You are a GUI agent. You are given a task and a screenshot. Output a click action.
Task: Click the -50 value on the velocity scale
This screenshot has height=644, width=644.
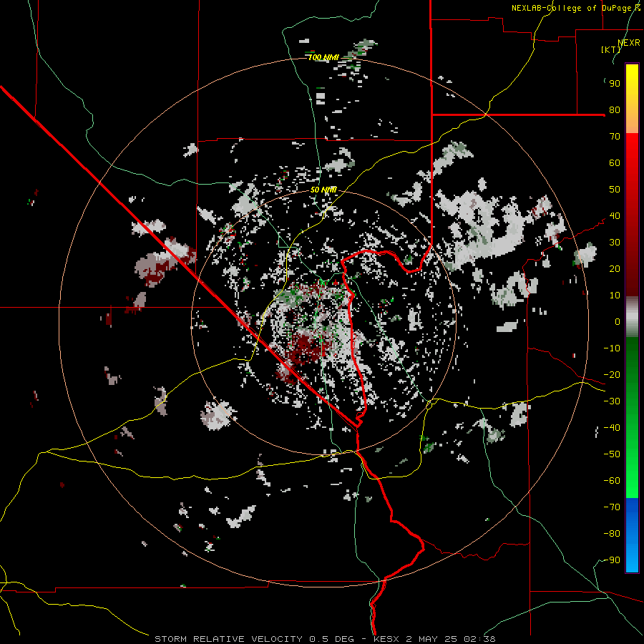(612, 454)
